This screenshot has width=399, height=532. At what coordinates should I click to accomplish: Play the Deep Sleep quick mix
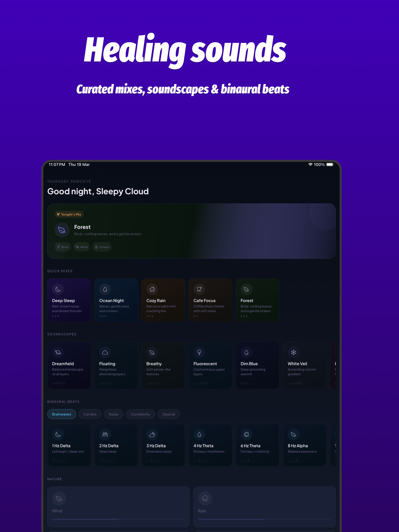click(69, 300)
